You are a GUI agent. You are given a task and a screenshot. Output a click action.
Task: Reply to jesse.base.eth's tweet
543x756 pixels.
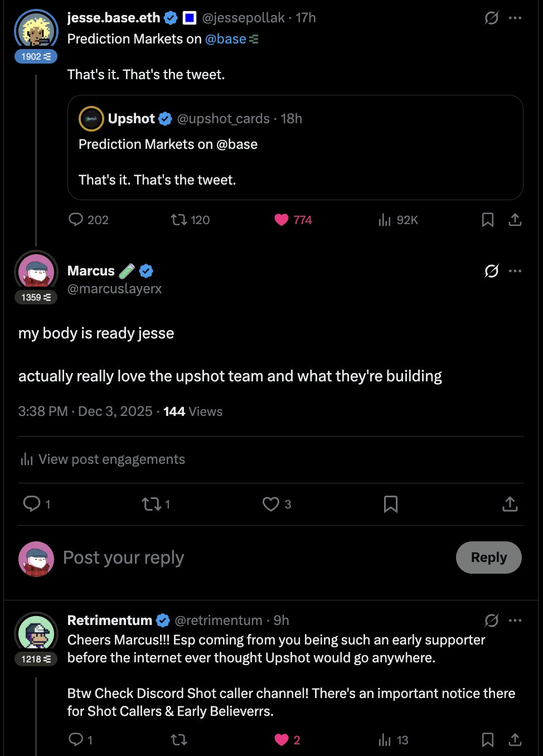pos(76,220)
